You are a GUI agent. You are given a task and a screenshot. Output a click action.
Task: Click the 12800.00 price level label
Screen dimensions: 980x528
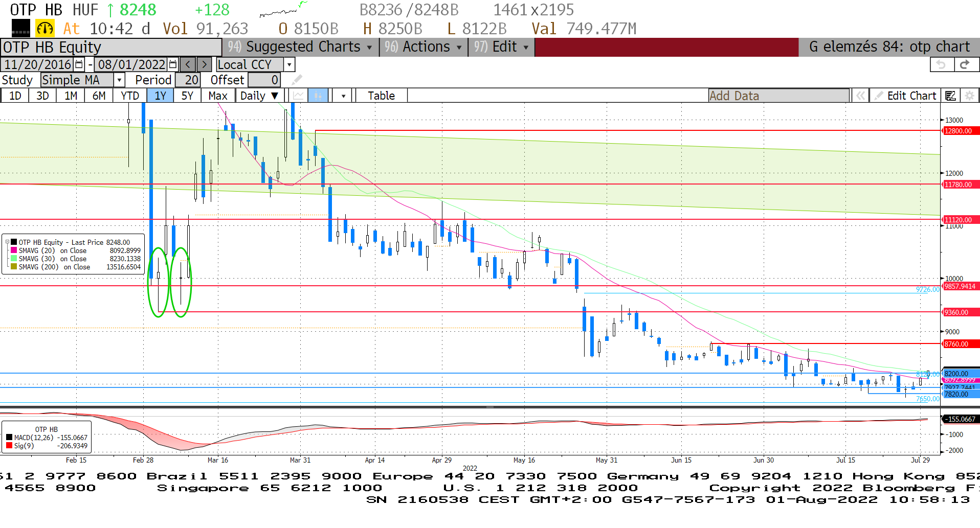961,131
